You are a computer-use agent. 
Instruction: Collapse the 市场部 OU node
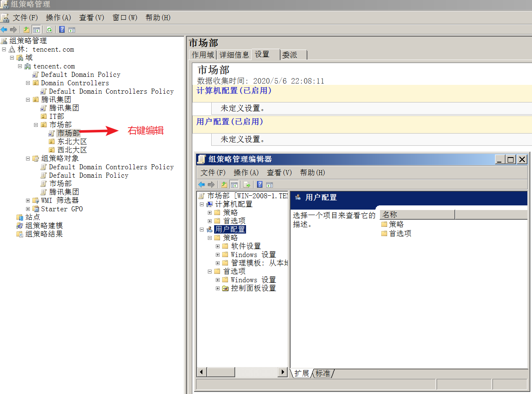(36, 125)
